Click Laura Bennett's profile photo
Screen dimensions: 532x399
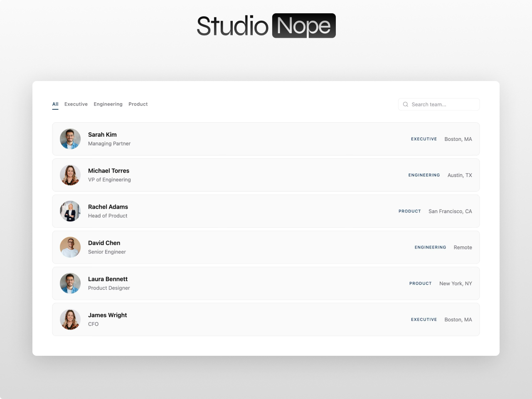point(70,283)
